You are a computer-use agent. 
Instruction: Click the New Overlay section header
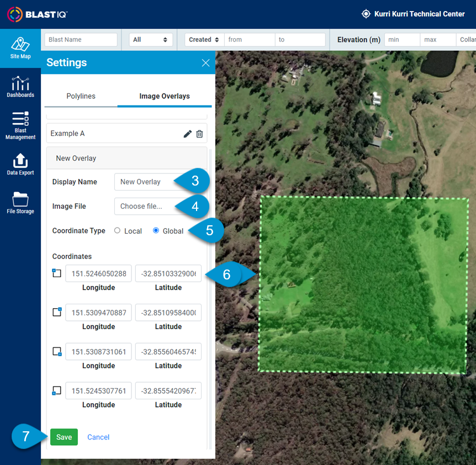coord(126,158)
